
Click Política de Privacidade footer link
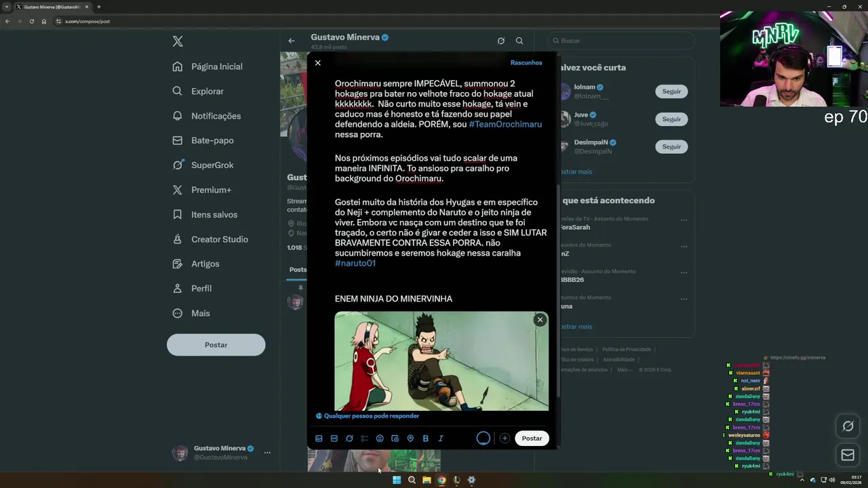point(627,350)
